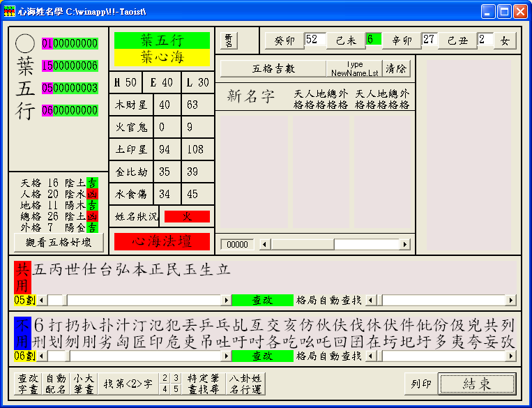532x408 pixels.
Task: Click the code 0100000000 entry
Action: coord(70,43)
